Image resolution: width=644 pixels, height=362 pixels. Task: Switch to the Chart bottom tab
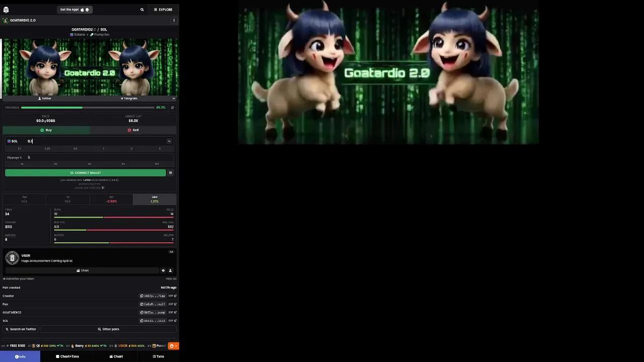[116, 356]
